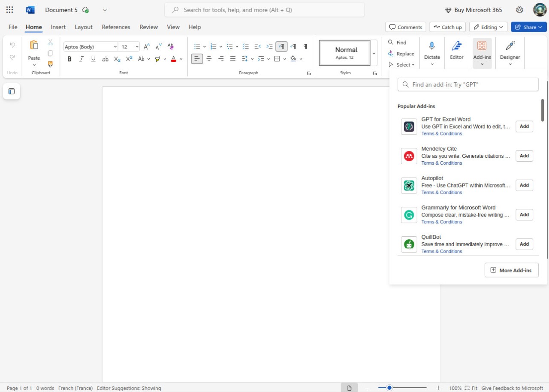
Task: Click the More Add-ins button
Action: click(x=511, y=270)
